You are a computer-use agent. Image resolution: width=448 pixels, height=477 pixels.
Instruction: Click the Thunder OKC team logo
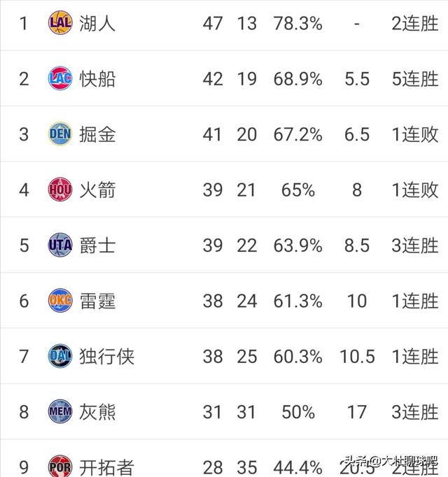pos(60,301)
